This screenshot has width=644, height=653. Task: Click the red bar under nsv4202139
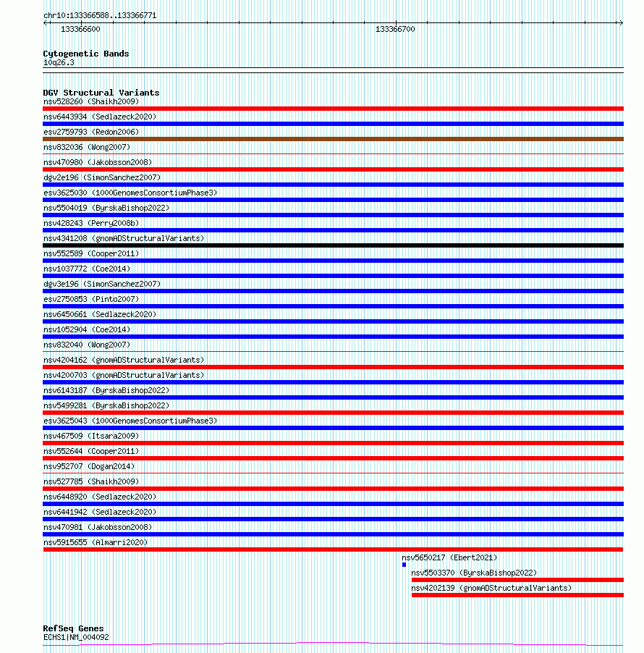(x=517, y=595)
